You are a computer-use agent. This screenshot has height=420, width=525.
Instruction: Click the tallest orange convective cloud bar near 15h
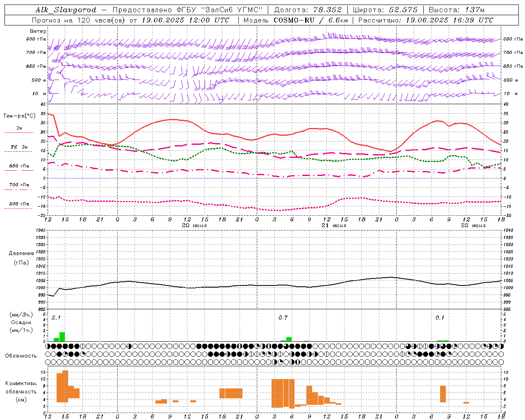point(65,386)
